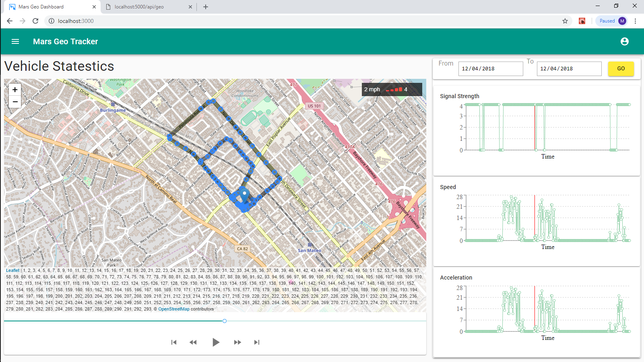Image resolution: width=644 pixels, height=362 pixels.
Task: View site information icon
Action: pos(52,21)
